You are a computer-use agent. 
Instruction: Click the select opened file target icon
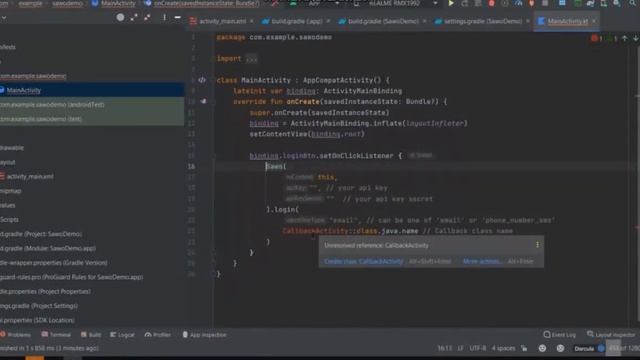(120, 18)
